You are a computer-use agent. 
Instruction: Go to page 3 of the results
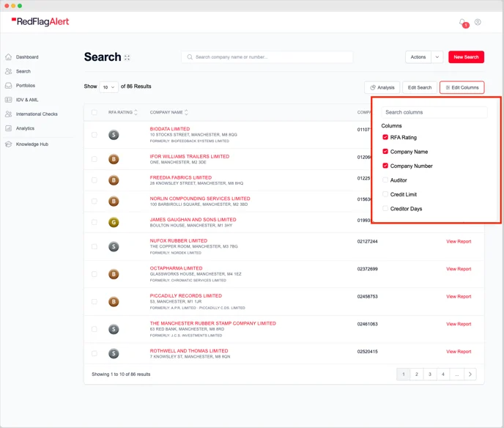(x=430, y=374)
